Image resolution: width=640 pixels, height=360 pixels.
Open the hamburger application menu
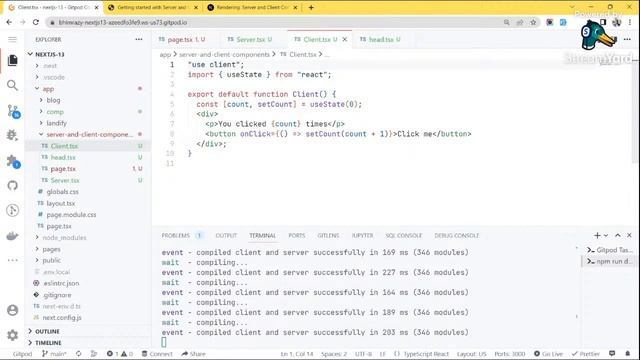coord(13,40)
